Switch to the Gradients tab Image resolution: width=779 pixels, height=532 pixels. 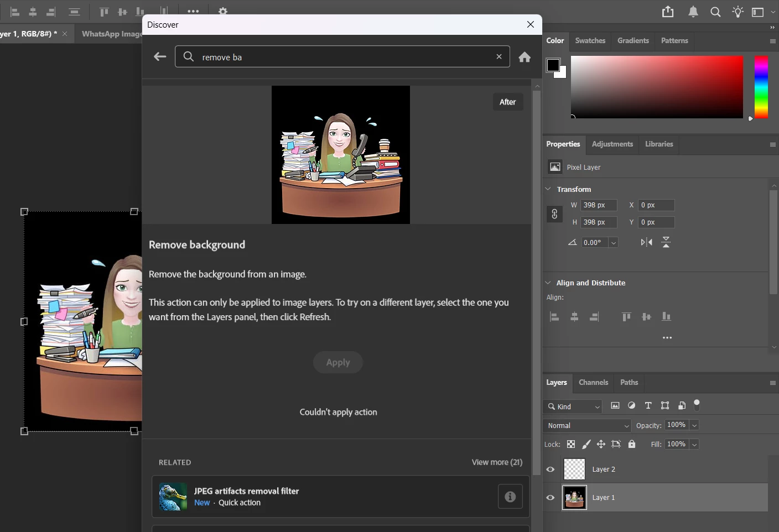pyautogui.click(x=633, y=41)
